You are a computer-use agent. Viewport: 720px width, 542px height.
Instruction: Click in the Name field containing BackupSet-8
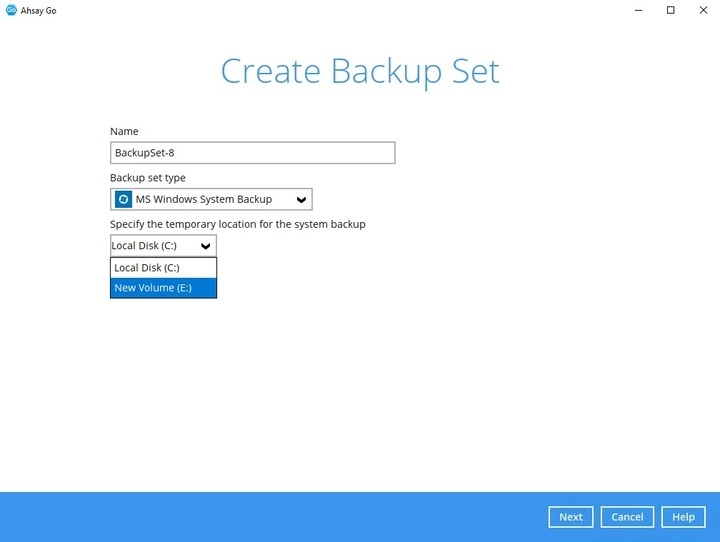pyautogui.click(x=253, y=152)
